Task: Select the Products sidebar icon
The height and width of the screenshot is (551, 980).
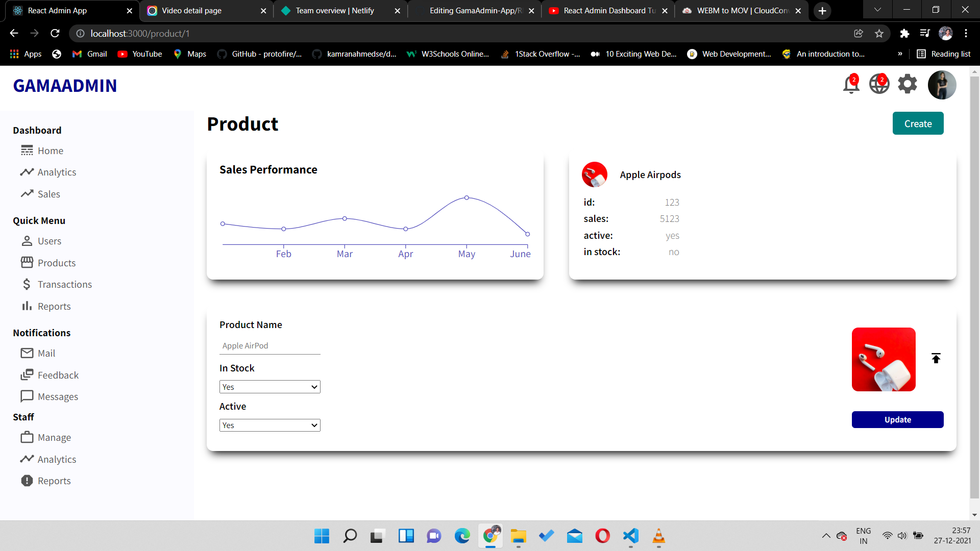Action: click(28, 262)
